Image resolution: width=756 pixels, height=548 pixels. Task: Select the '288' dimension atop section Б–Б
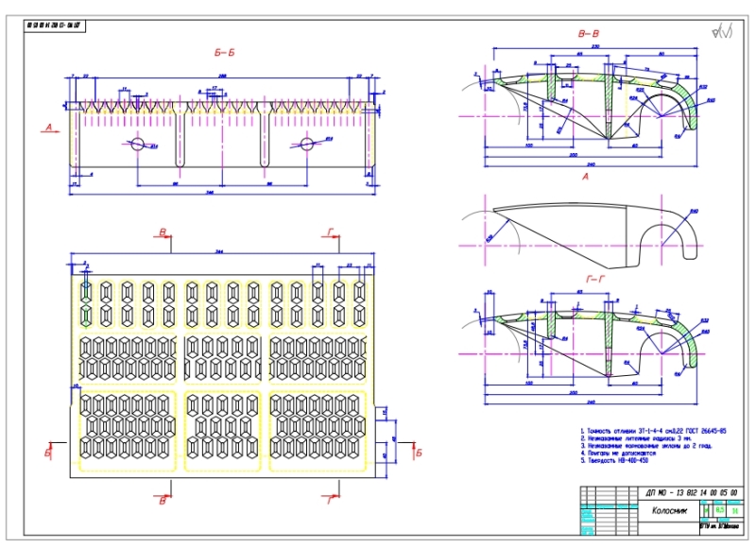[222, 76]
